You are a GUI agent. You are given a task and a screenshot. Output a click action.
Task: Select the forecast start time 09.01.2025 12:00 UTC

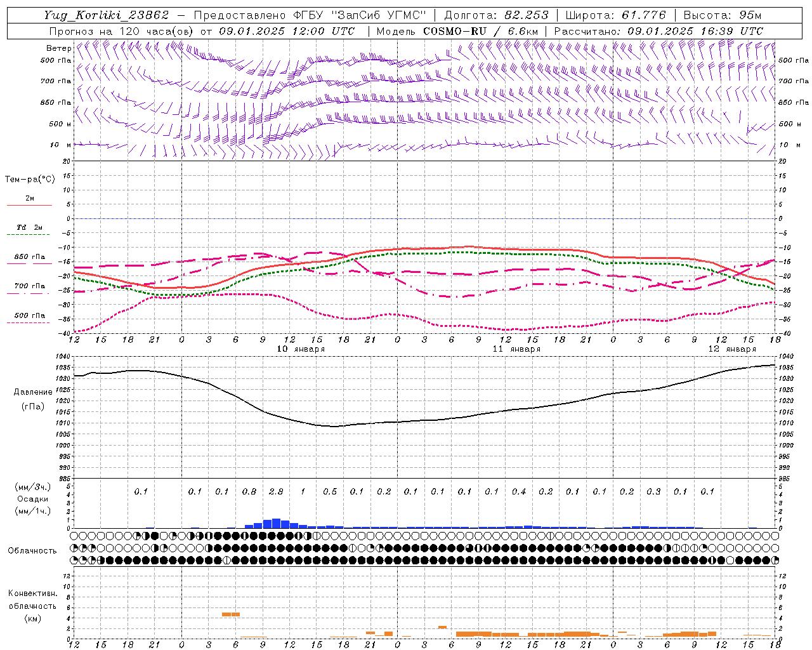287,31
